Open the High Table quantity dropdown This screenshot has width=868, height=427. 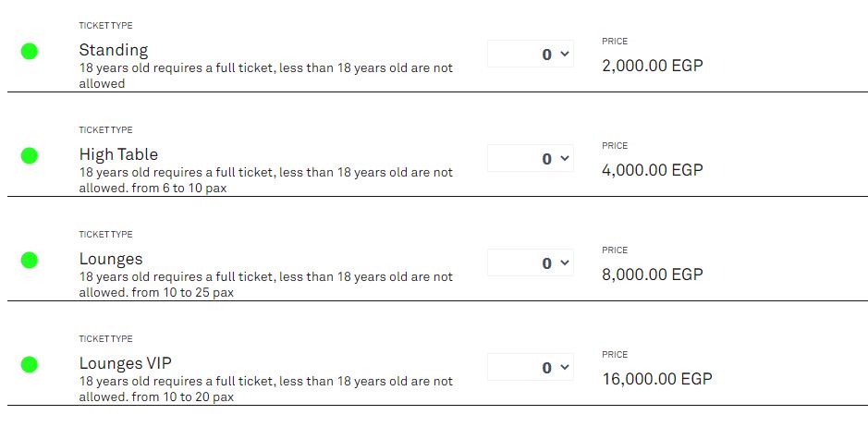[531, 159]
